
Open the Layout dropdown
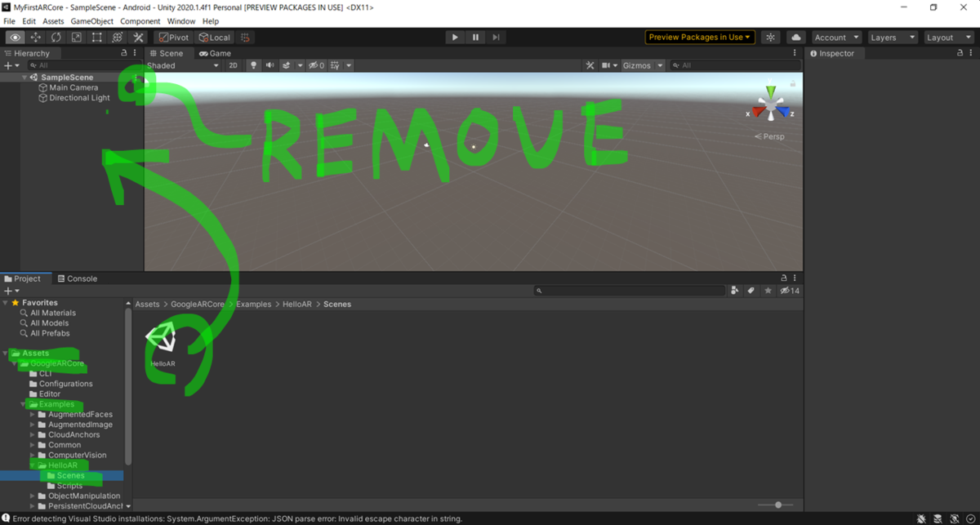tap(947, 38)
